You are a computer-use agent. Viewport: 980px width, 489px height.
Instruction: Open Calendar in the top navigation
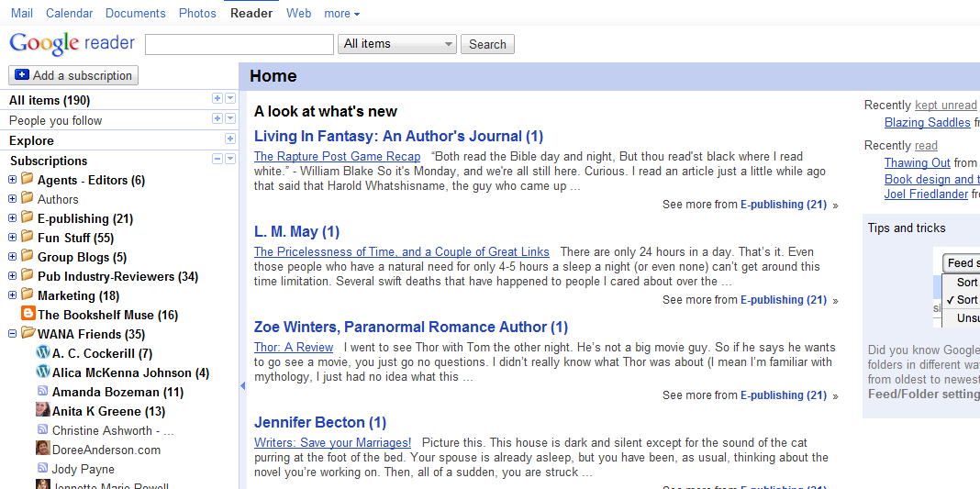(x=70, y=13)
